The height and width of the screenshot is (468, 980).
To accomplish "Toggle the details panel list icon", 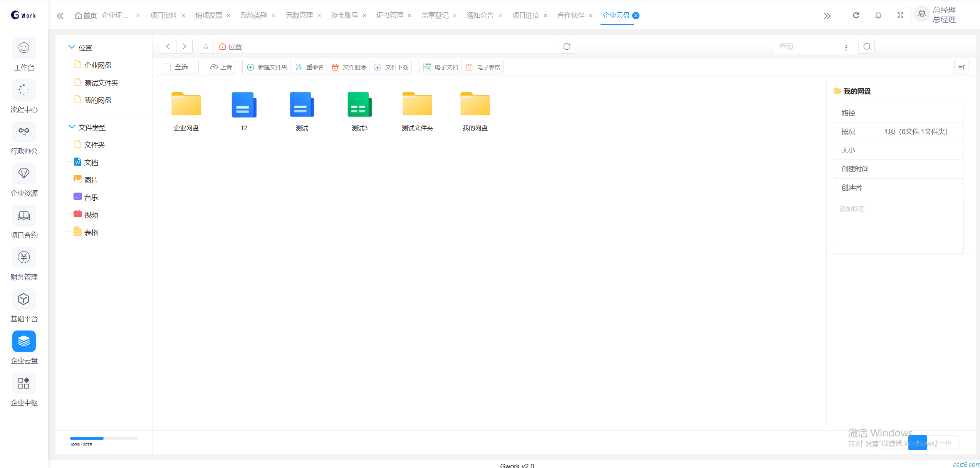I will coord(961,67).
